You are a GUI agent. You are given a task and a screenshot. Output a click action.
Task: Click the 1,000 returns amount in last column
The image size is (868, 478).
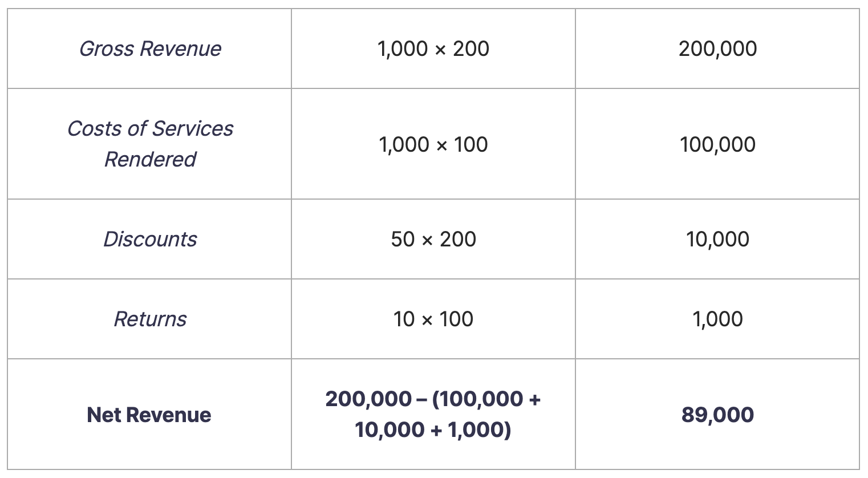point(717,319)
